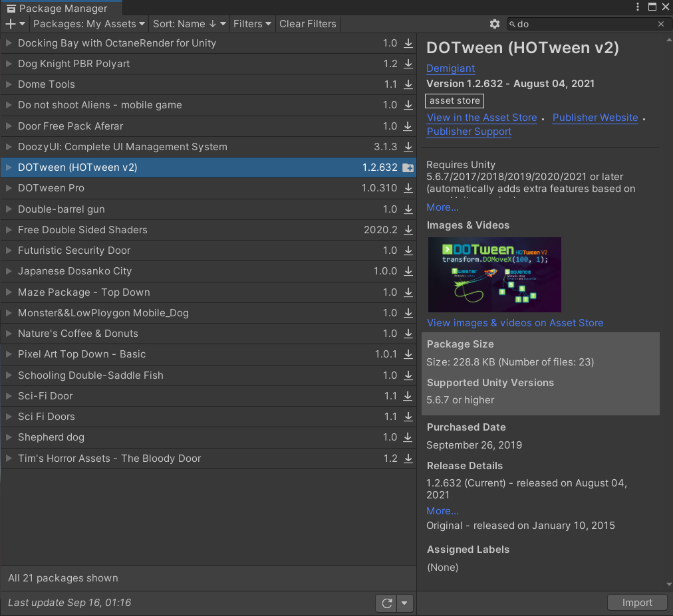
Task: Click Clear Filters button
Action: [x=308, y=24]
